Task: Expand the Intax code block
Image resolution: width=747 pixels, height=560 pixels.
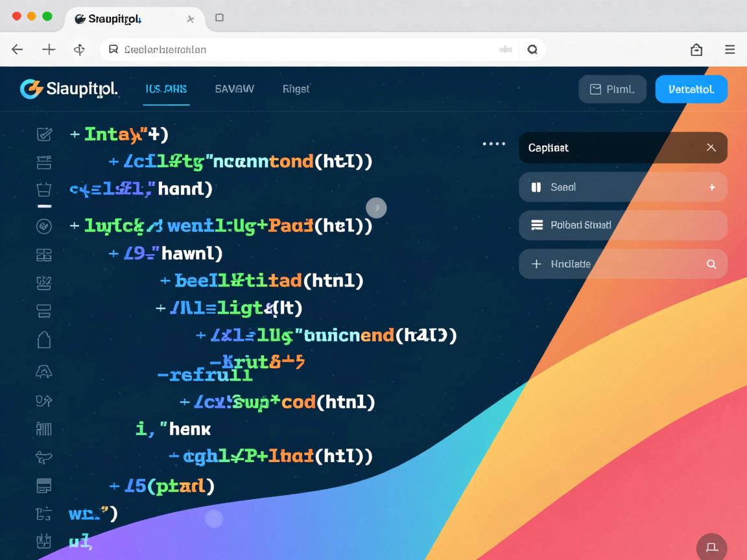Action: pyautogui.click(x=73, y=134)
